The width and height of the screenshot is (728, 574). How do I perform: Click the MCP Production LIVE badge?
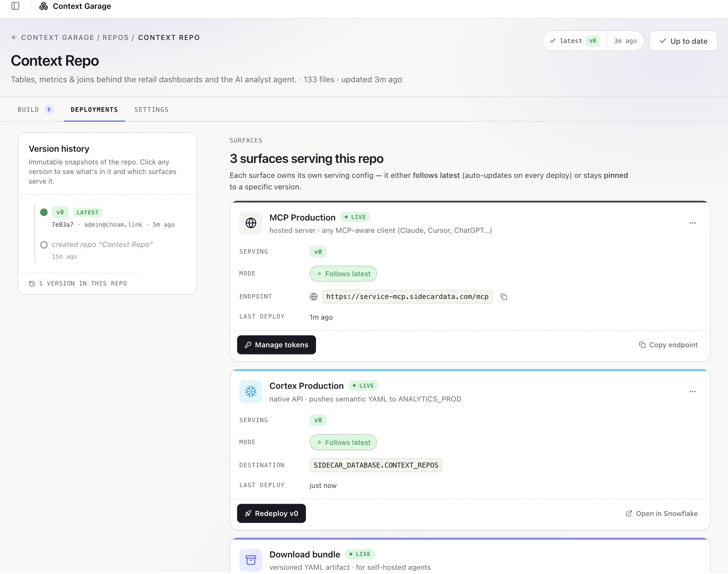tap(355, 217)
